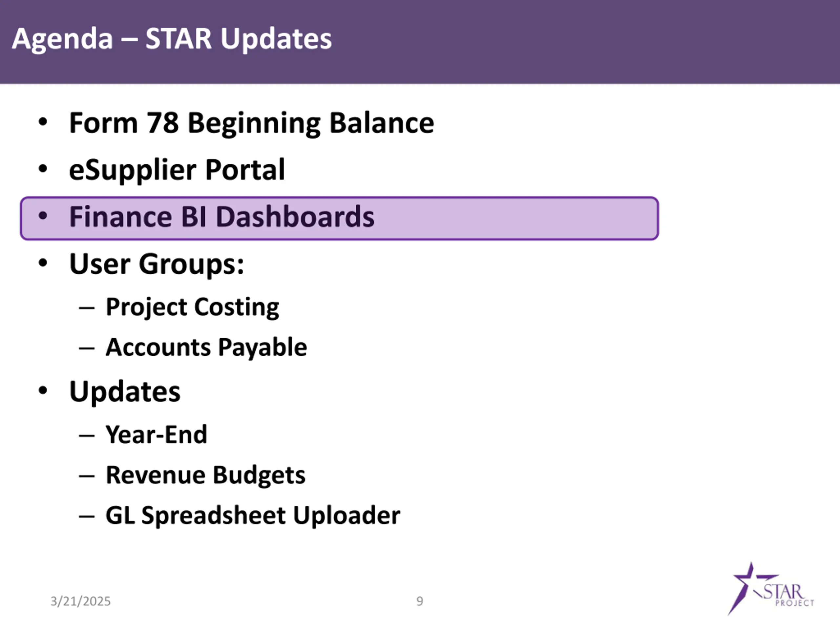The image size is (840, 630).
Task: Click the slide number 9
Action: pyautogui.click(x=420, y=601)
